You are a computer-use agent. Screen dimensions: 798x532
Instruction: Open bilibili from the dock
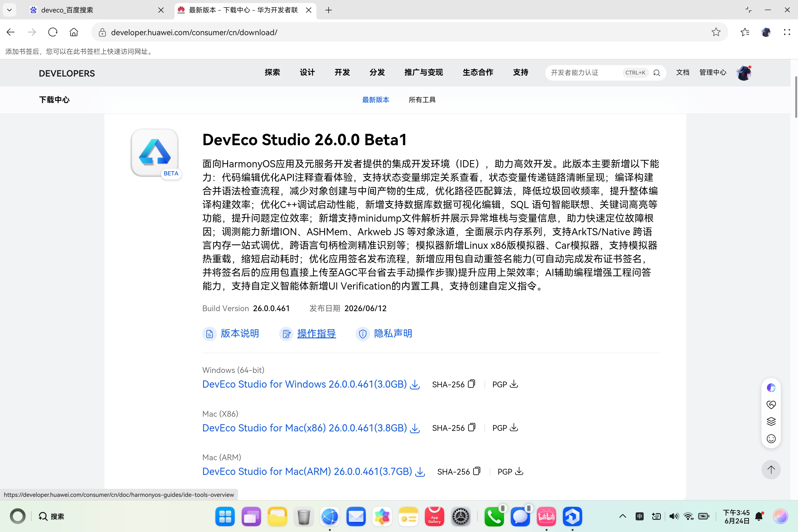pyautogui.click(x=546, y=516)
